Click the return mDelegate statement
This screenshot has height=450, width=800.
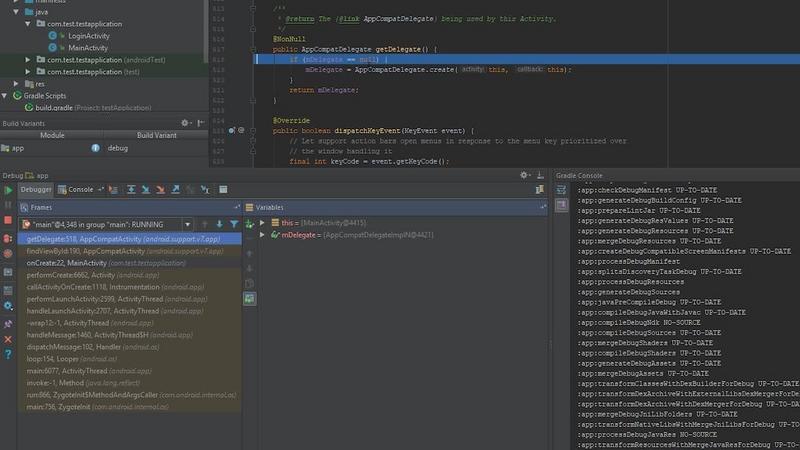click(x=324, y=90)
